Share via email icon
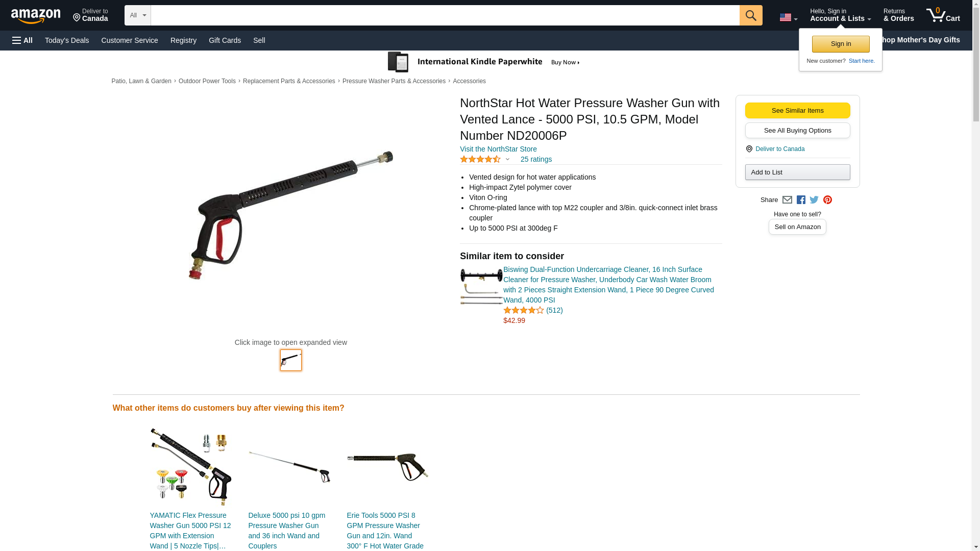Image resolution: width=980 pixels, height=551 pixels. tap(787, 200)
